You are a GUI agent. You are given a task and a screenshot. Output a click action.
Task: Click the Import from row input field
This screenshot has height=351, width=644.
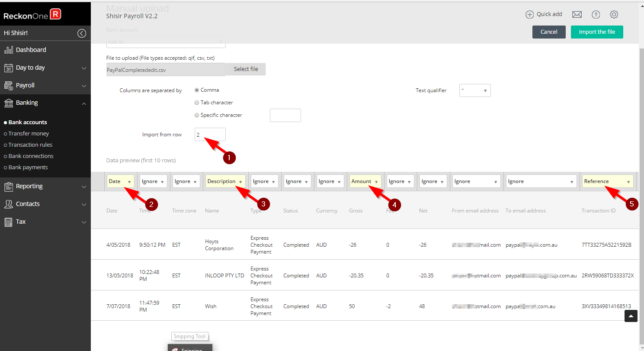click(x=210, y=135)
